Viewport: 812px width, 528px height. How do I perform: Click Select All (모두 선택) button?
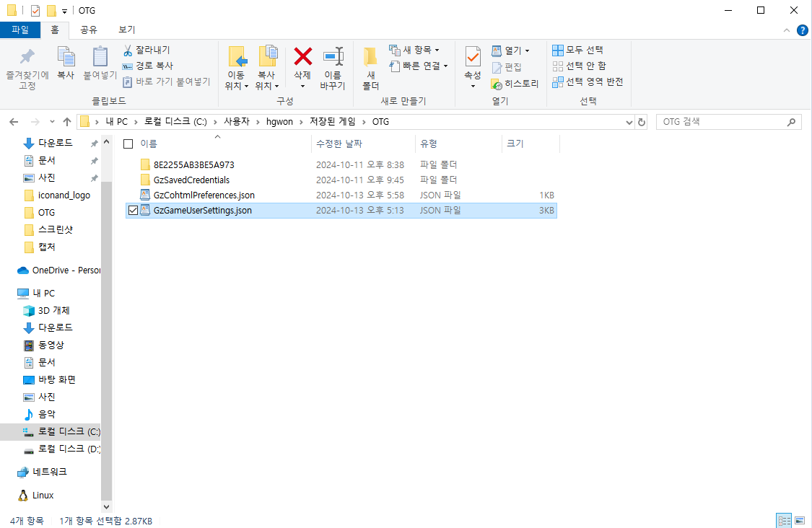pyautogui.click(x=577, y=50)
